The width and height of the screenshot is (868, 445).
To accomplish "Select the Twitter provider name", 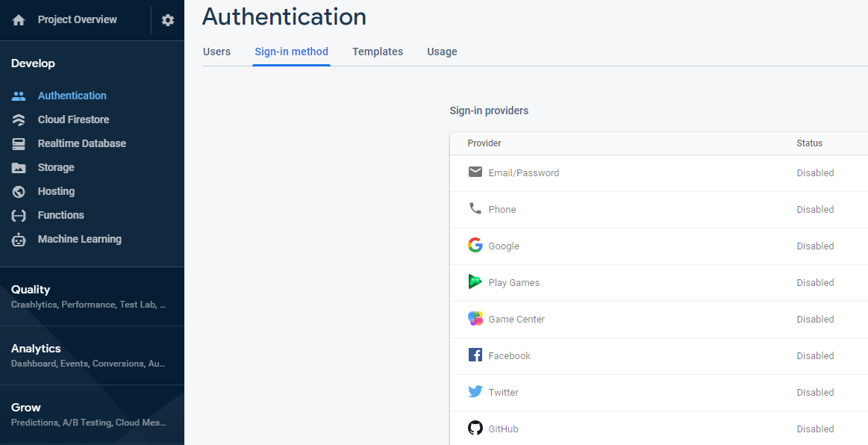I will coord(503,392).
